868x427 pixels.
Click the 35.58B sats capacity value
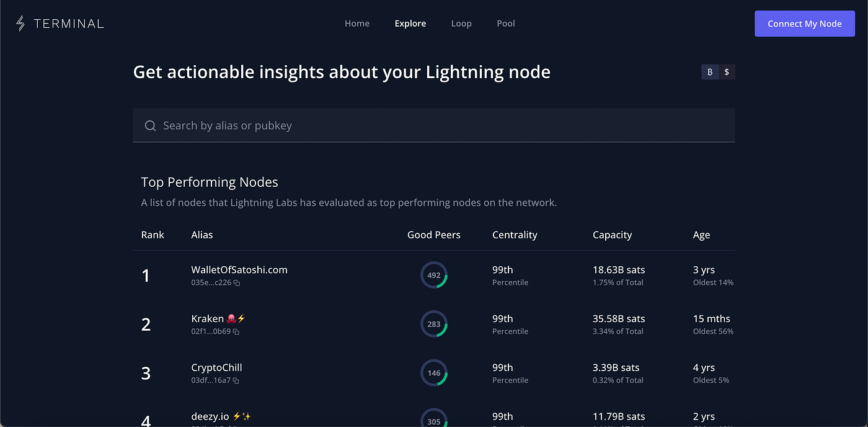pyautogui.click(x=619, y=319)
